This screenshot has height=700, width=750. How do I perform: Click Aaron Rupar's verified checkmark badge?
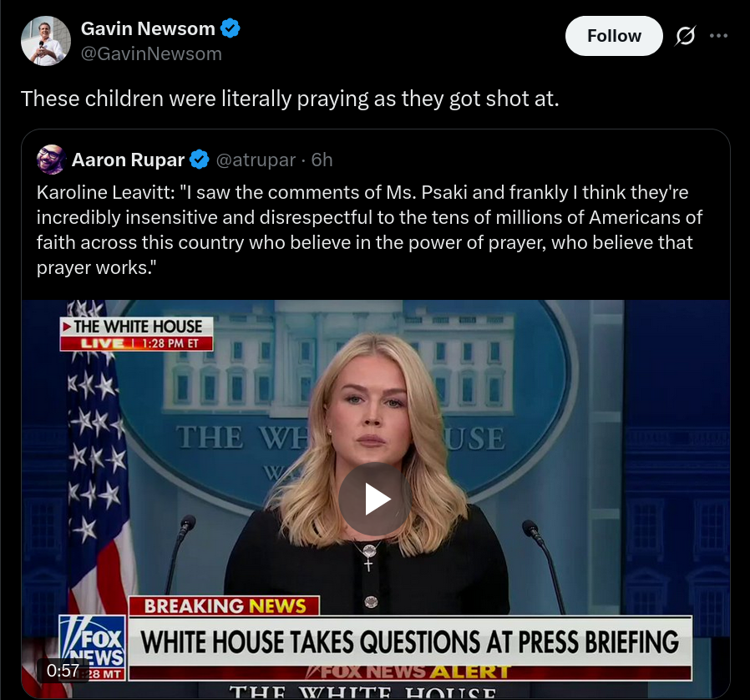tap(200, 160)
